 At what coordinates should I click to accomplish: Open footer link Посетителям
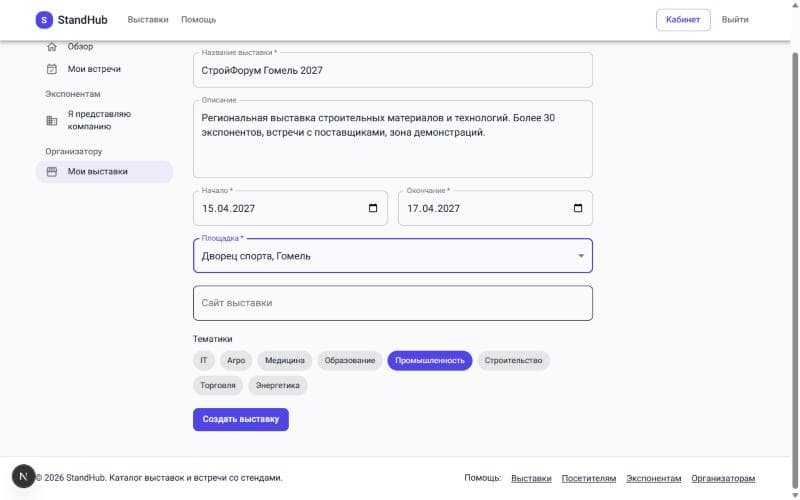pyautogui.click(x=589, y=479)
